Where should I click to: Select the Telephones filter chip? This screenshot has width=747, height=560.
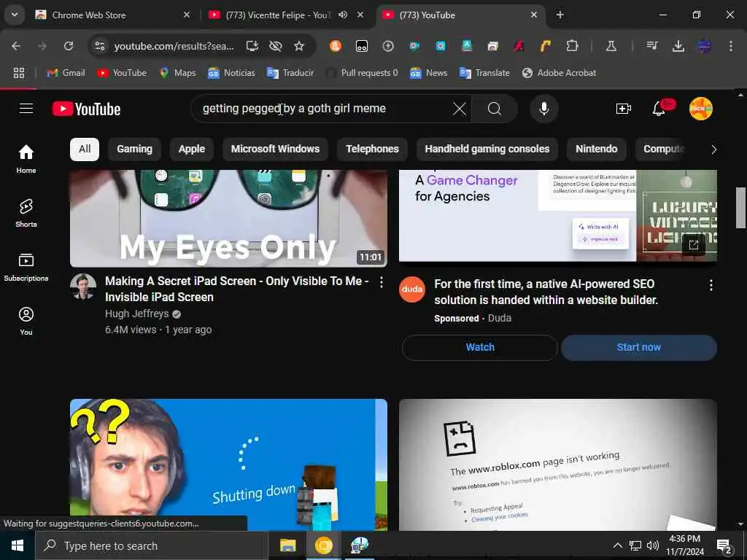coord(372,149)
